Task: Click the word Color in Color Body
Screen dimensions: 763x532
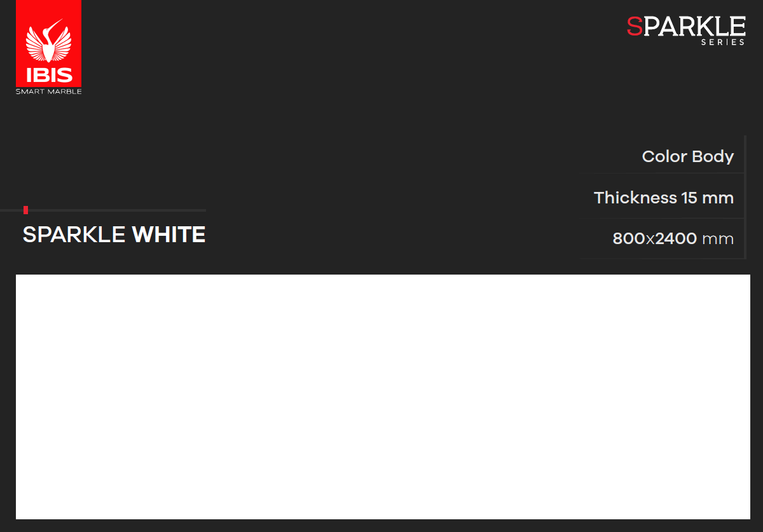Action: pos(664,156)
